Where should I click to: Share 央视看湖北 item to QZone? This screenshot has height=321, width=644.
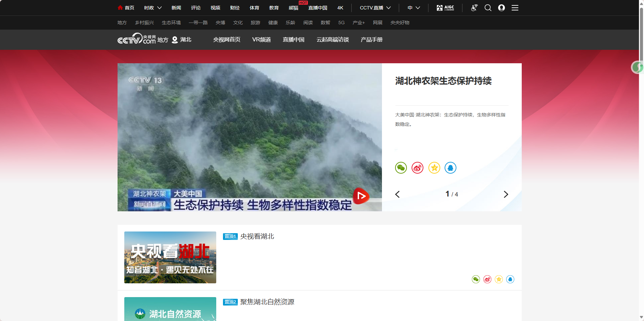(499, 279)
